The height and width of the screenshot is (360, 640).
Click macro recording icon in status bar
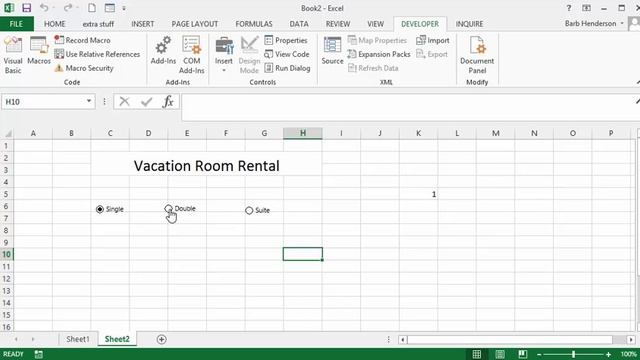(38, 354)
